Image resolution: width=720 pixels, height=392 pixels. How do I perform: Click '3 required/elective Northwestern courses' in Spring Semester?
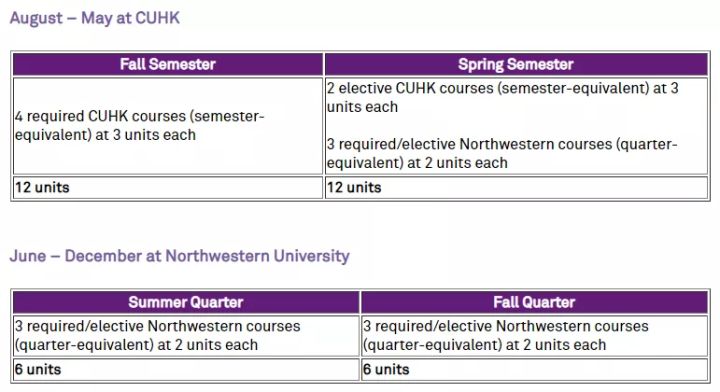(x=502, y=153)
